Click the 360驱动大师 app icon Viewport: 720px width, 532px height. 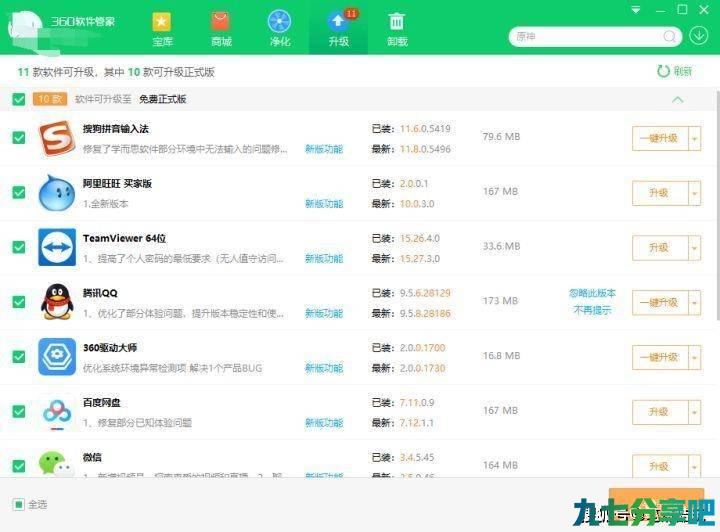57,357
